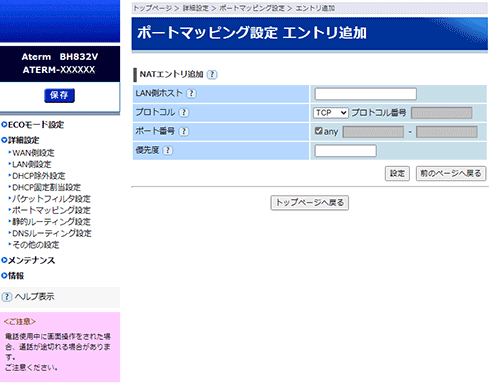Uncheck the any port checkbox
Viewport: 500px width, 385px height.
(318, 131)
